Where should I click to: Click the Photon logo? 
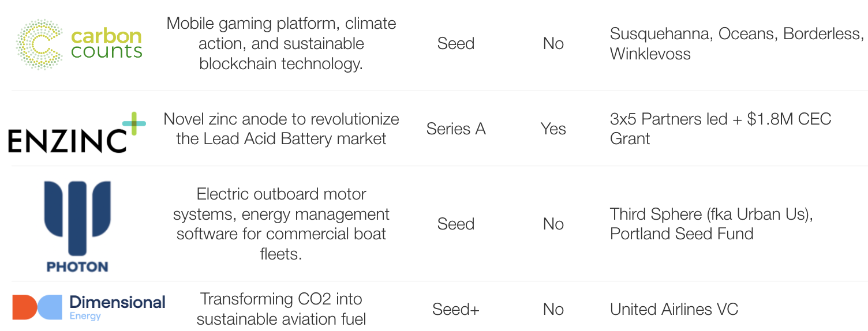pos(77,225)
